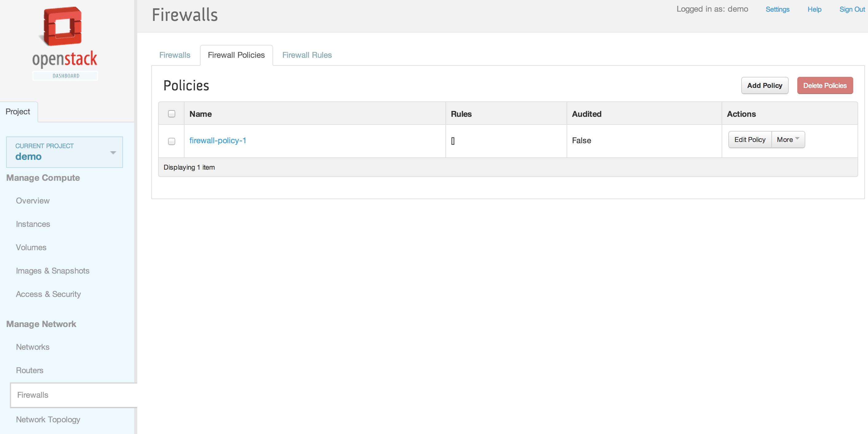Open Images & Snapshots page
The height and width of the screenshot is (434, 868).
53,271
